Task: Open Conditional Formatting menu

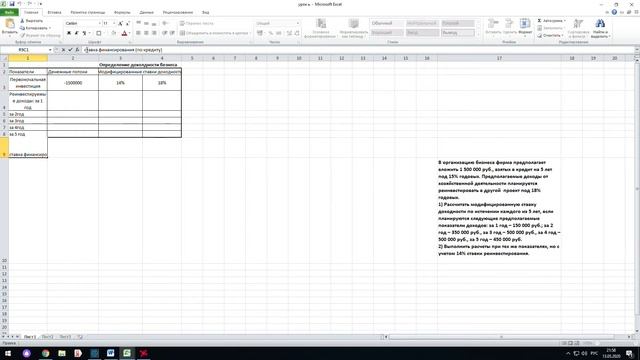Action: [320, 28]
